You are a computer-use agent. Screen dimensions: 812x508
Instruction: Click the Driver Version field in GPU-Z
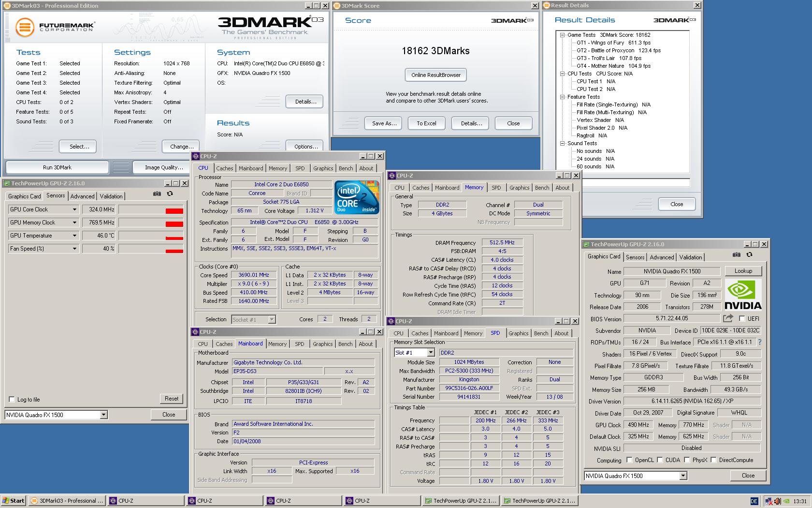(692, 401)
